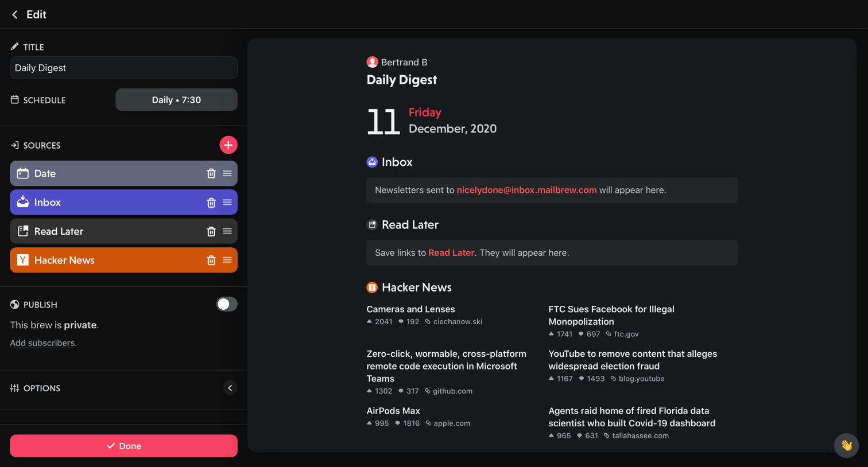Select the Inbox source row

pos(123,203)
